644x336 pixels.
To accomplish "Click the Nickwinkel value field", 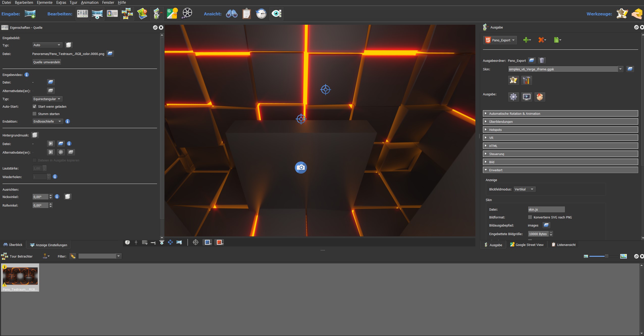I will coord(40,197).
